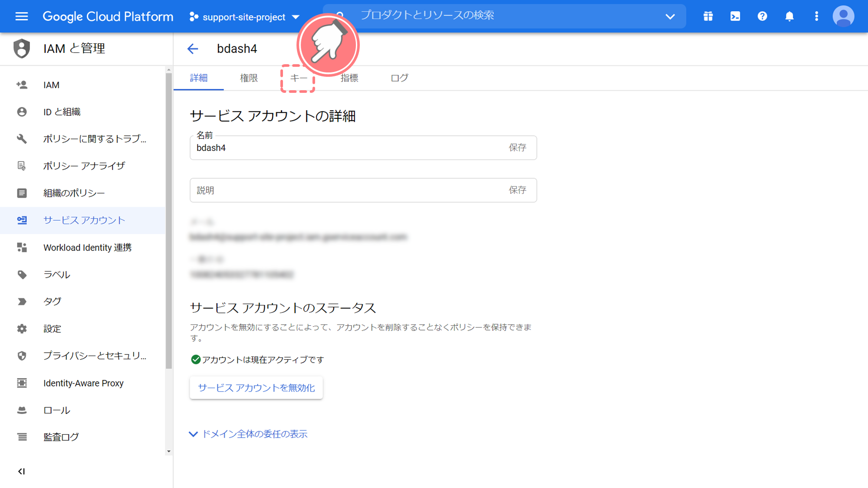Viewport: 868px width, 488px height.
Task: Open IAM in the sidebar
Action: click(82, 85)
